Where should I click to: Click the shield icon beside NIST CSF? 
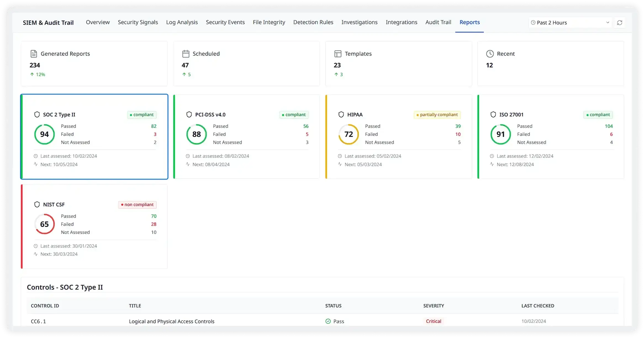pyautogui.click(x=37, y=205)
